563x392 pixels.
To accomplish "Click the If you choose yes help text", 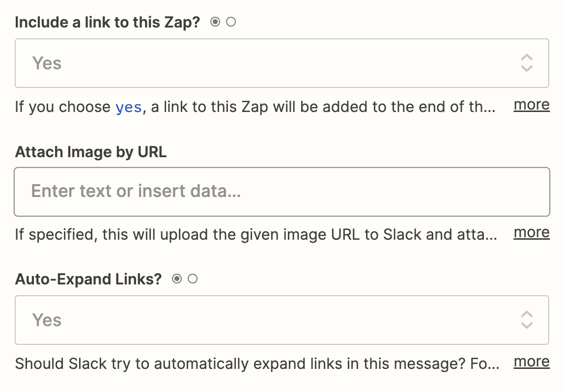I will 255,107.
